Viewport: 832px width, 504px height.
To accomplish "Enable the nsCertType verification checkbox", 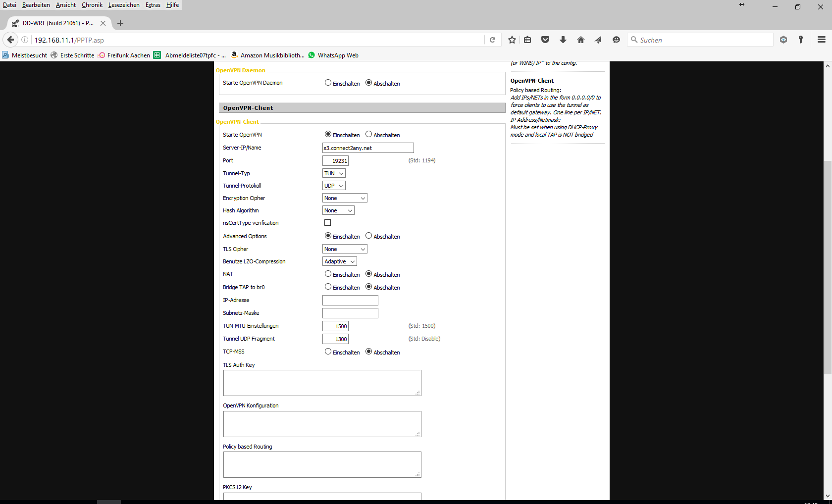I will (x=327, y=223).
